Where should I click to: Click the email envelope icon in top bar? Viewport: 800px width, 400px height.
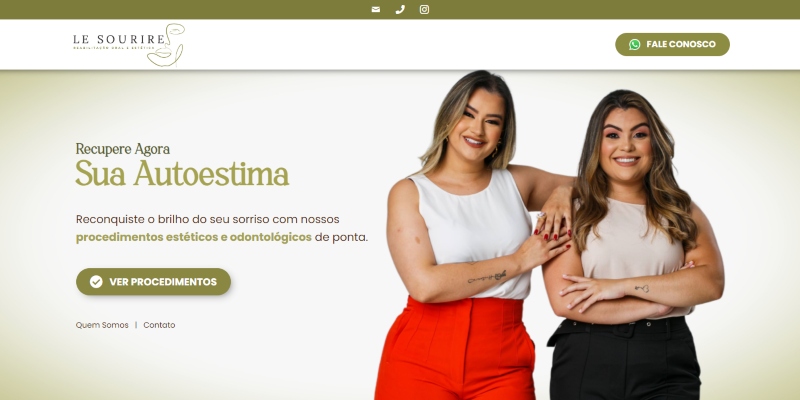click(376, 9)
